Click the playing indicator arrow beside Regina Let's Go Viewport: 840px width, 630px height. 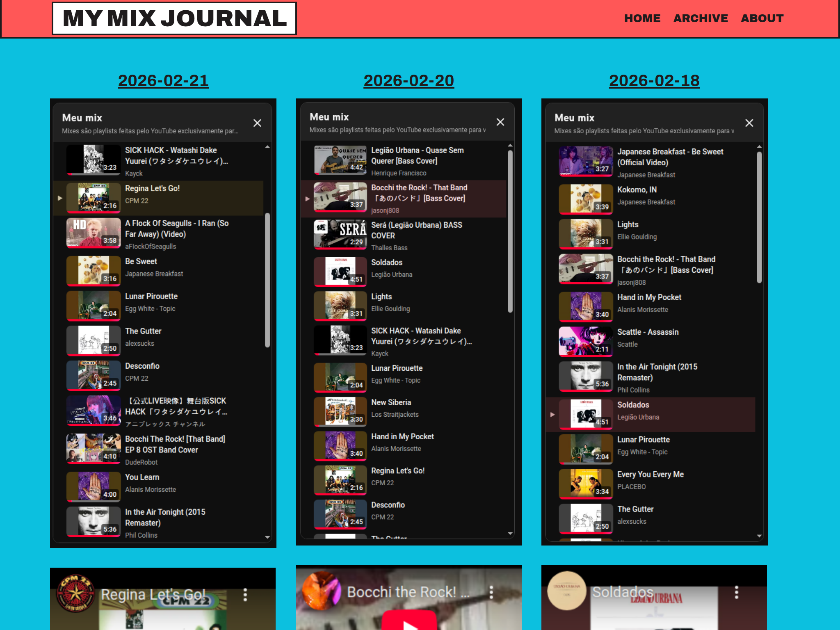(x=60, y=198)
